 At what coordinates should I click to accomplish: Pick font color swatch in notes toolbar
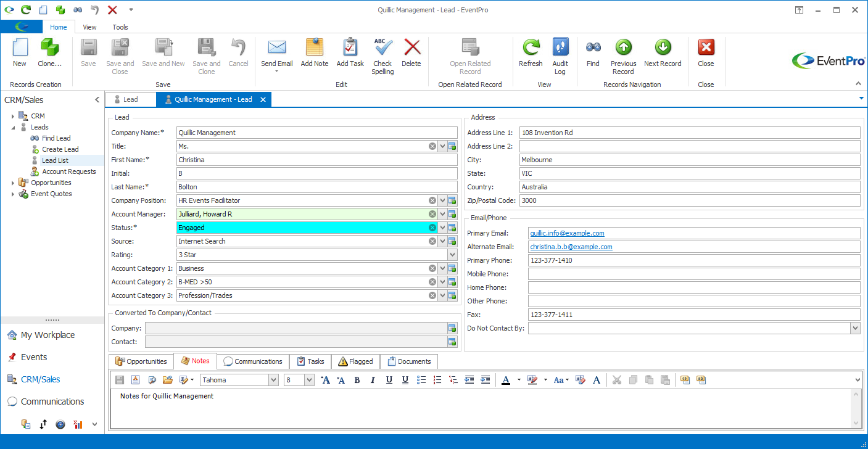coord(506,380)
